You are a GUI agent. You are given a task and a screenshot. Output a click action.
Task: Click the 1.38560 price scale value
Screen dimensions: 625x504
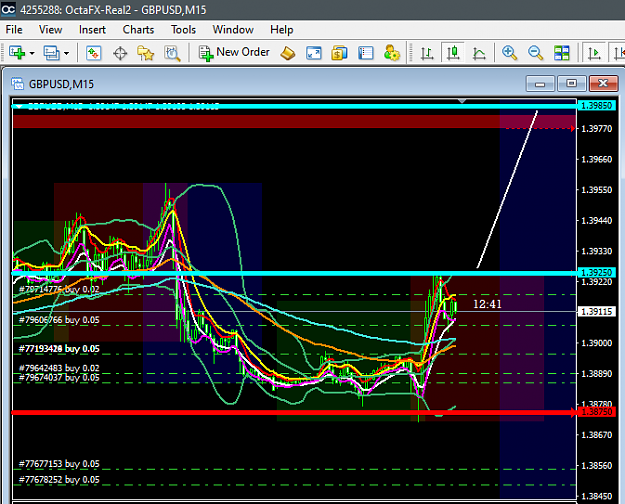[597, 465]
